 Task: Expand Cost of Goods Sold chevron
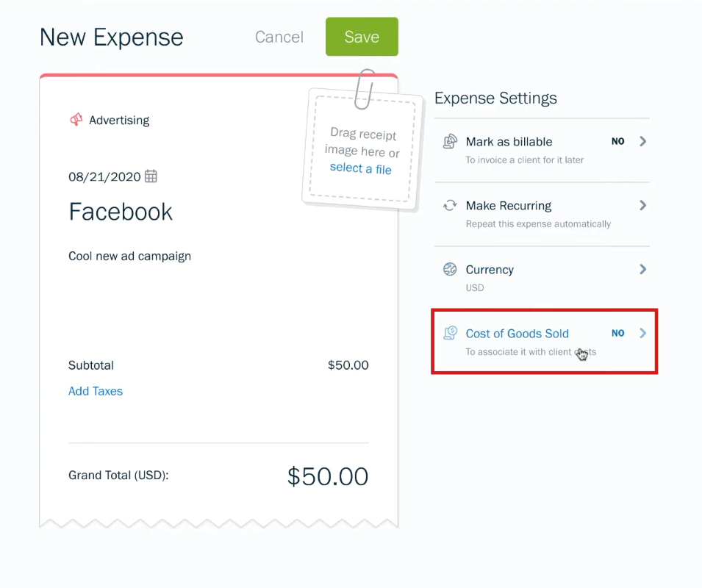coord(643,334)
